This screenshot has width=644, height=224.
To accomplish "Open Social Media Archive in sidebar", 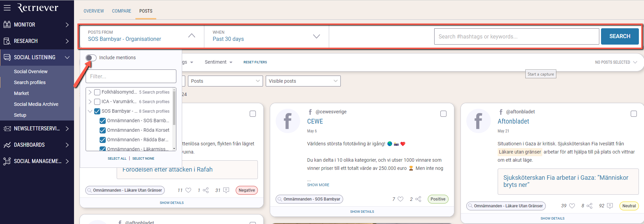I will tap(36, 104).
